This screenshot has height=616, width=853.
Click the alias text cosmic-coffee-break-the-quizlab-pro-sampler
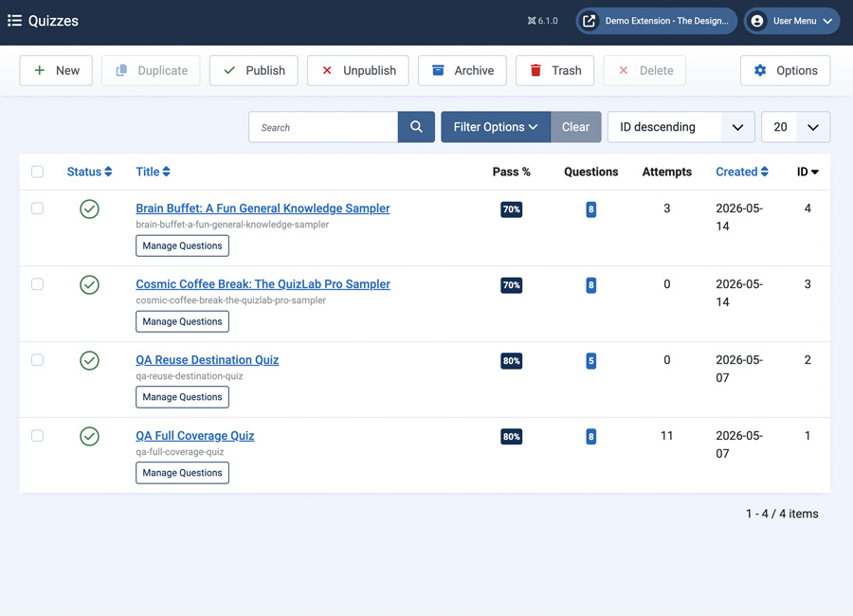[230, 299]
